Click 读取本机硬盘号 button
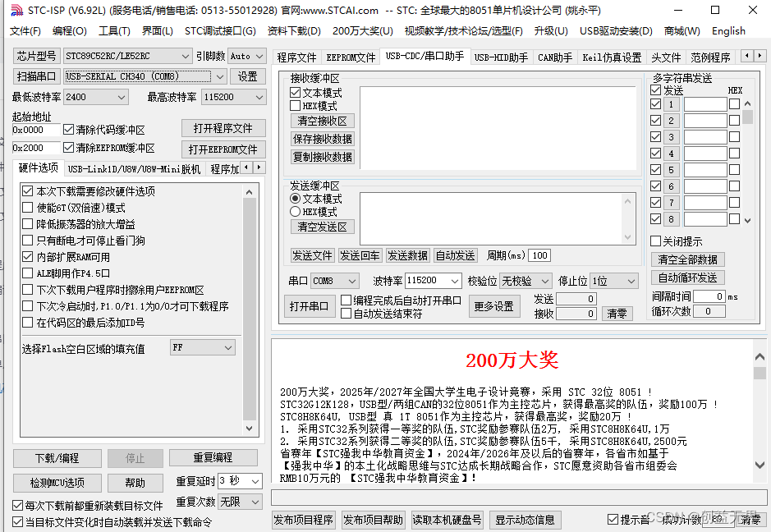Screen dimensions: 771x532 click(x=447, y=520)
